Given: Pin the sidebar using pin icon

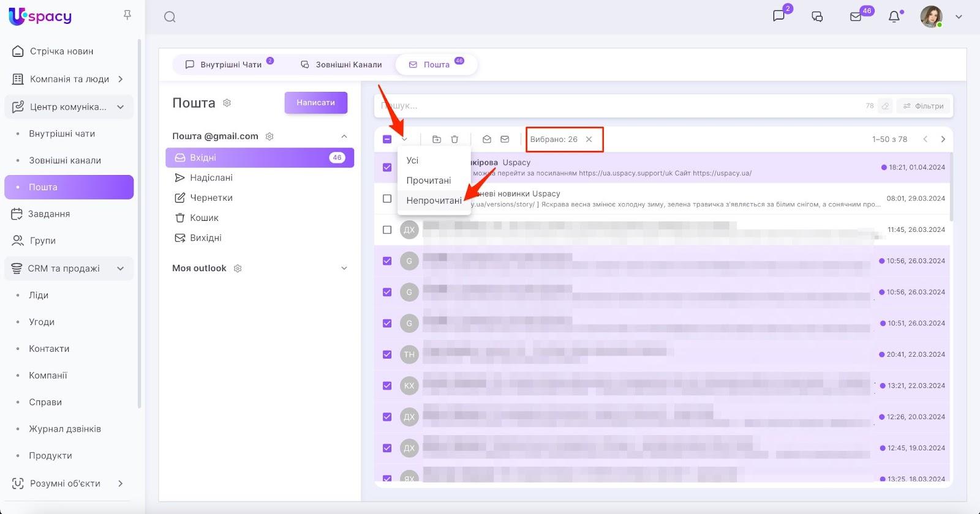Looking at the screenshot, I should (127, 15).
